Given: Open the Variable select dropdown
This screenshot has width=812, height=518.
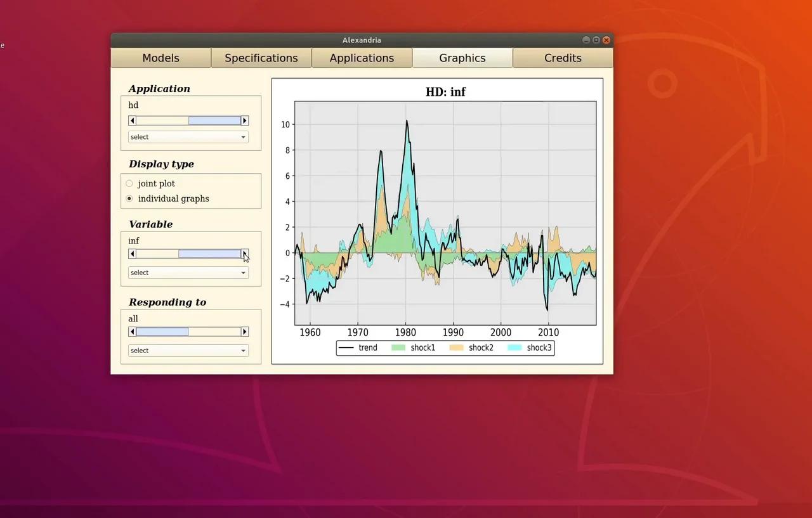Looking at the screenshot, I should (188, 273).
